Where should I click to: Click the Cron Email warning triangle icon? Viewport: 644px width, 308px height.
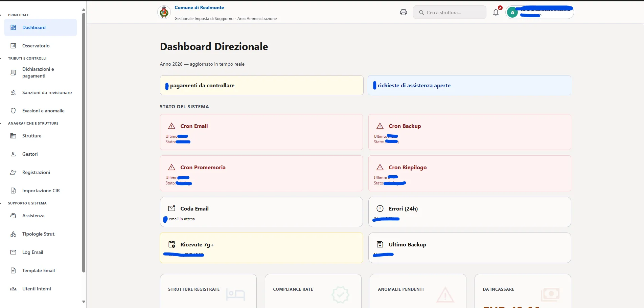(172, 126)
